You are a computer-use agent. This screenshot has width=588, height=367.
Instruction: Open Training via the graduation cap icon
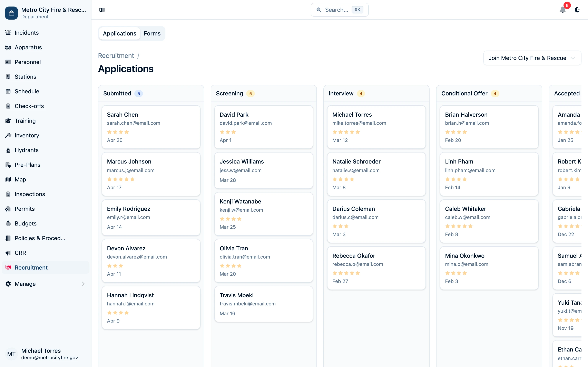tap(8, 121)
